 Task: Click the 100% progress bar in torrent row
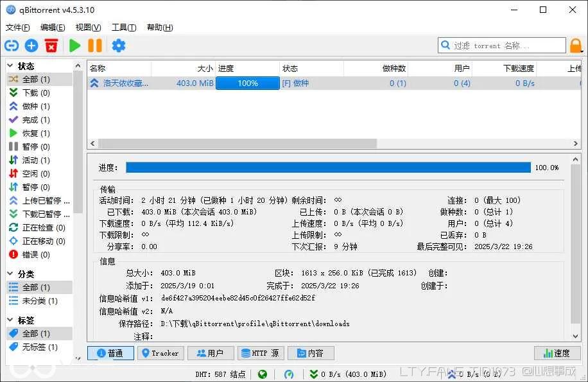point(248,83)
